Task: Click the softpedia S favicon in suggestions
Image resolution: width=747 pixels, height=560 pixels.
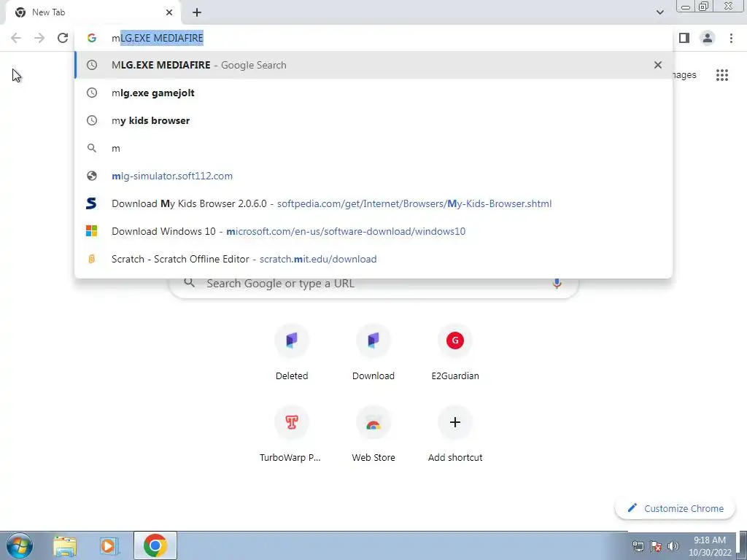Action: coord(91,203)
